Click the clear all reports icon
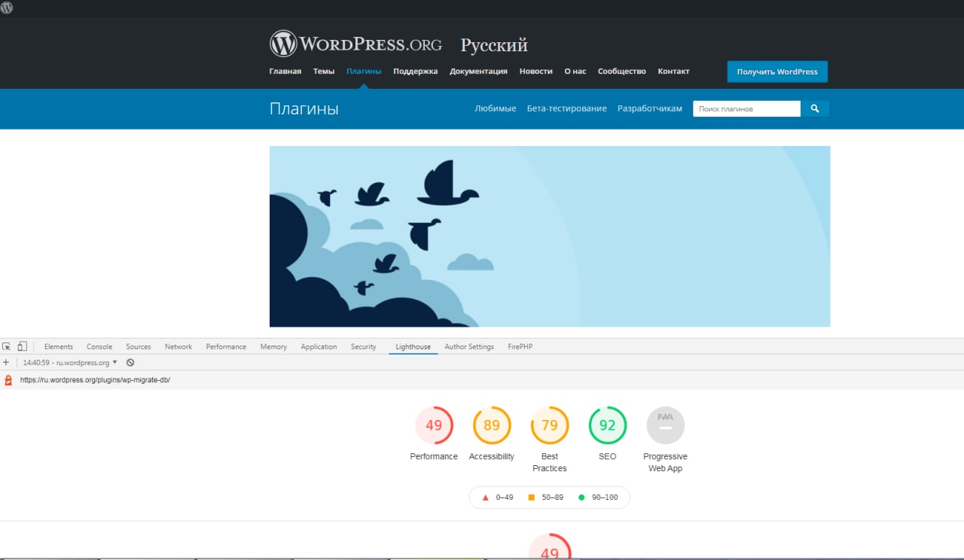 coord(130,363)
